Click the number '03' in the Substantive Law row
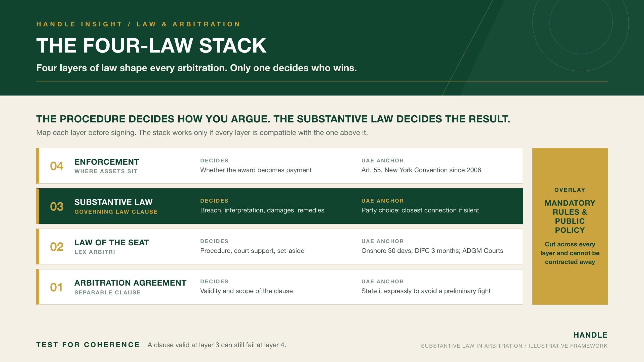The image size is (644, 362). tap(57, 206)
